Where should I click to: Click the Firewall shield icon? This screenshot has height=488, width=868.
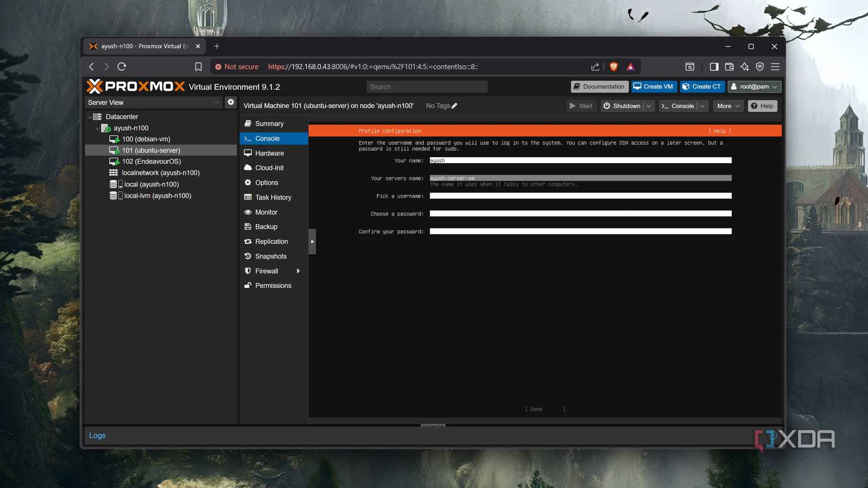click(x=248, y=271)
